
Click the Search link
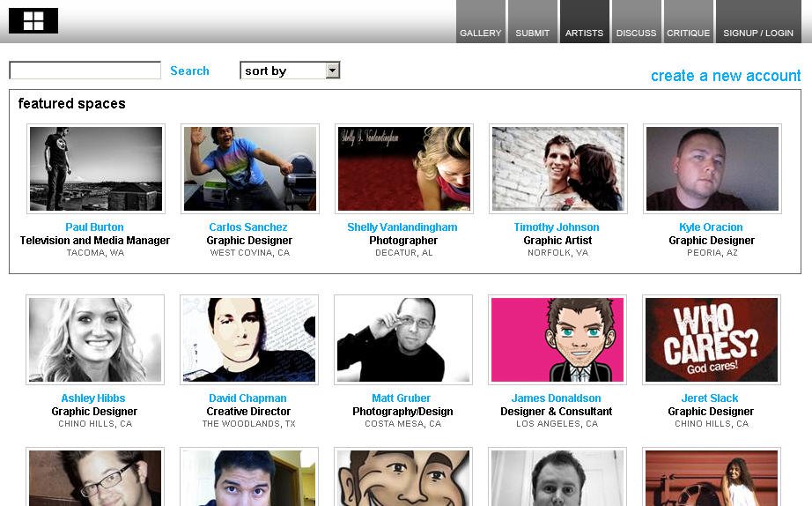coord(189,71)
